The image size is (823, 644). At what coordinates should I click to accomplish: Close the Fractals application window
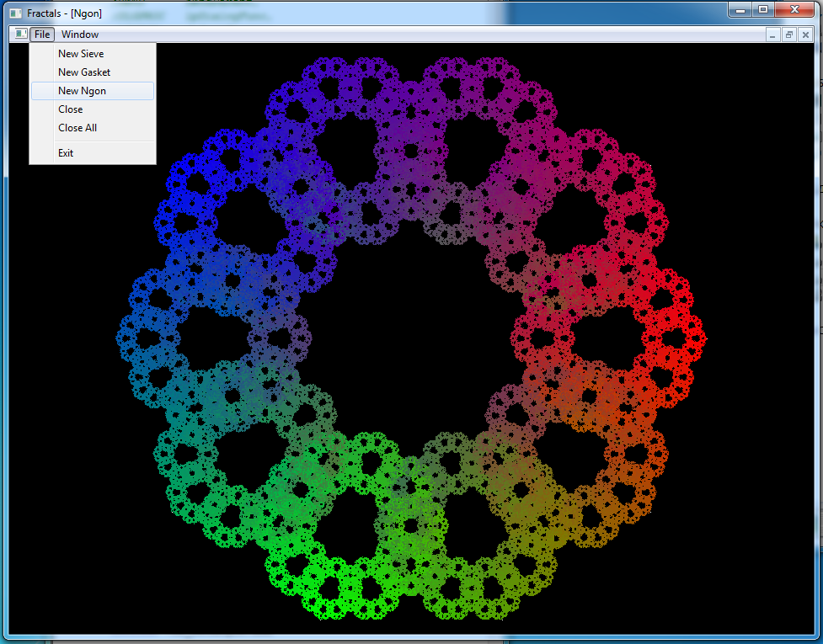click(794, 10)
